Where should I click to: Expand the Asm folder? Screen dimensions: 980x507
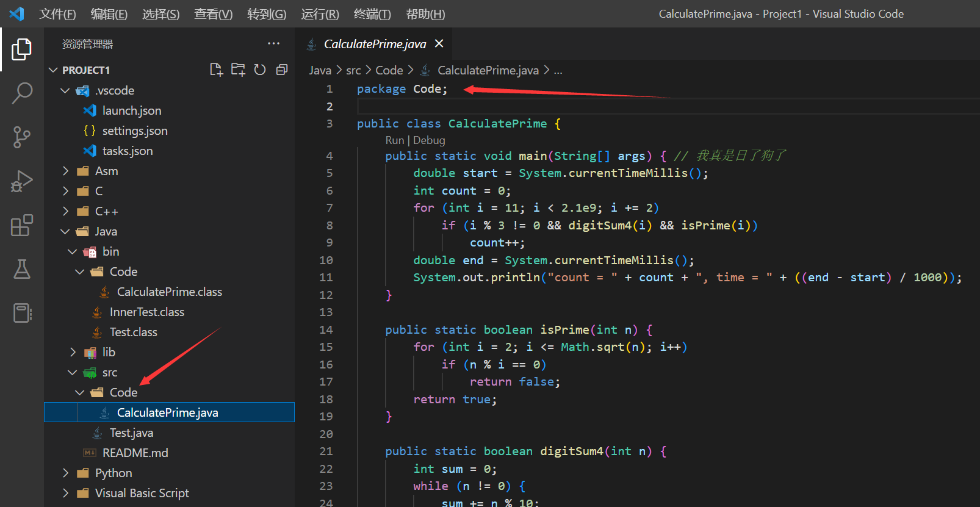65,171
